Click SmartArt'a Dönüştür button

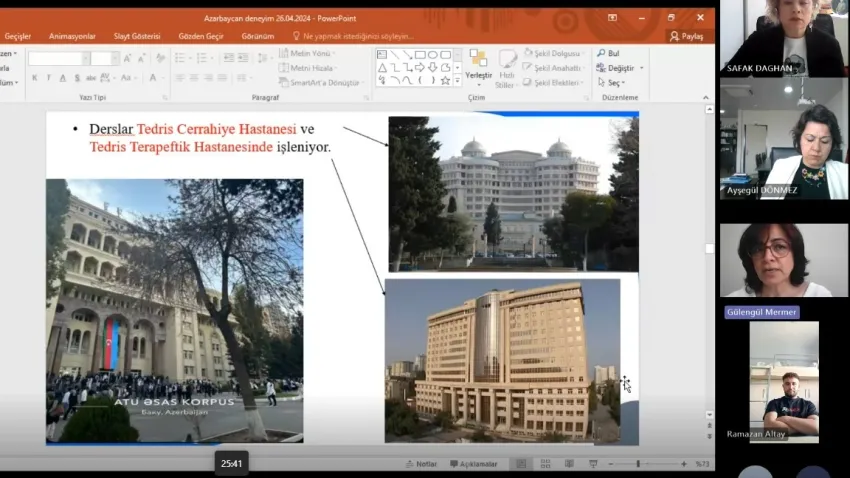coord(322,83)
